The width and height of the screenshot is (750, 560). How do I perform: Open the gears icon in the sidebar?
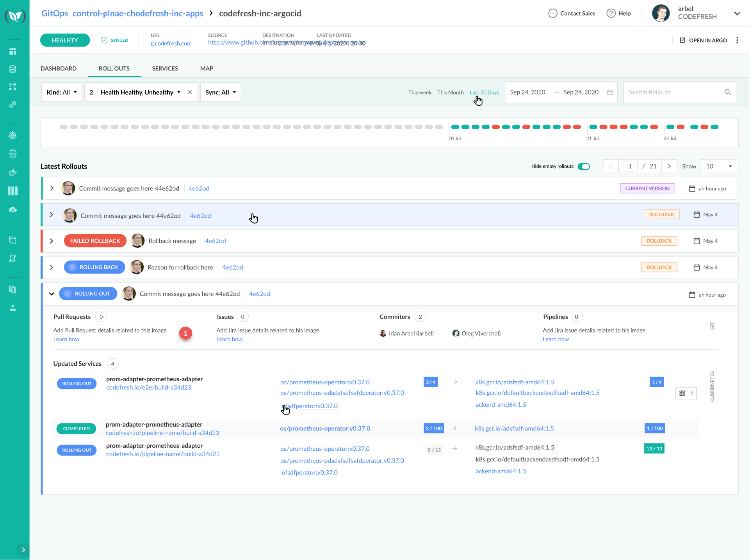[13, 104]
